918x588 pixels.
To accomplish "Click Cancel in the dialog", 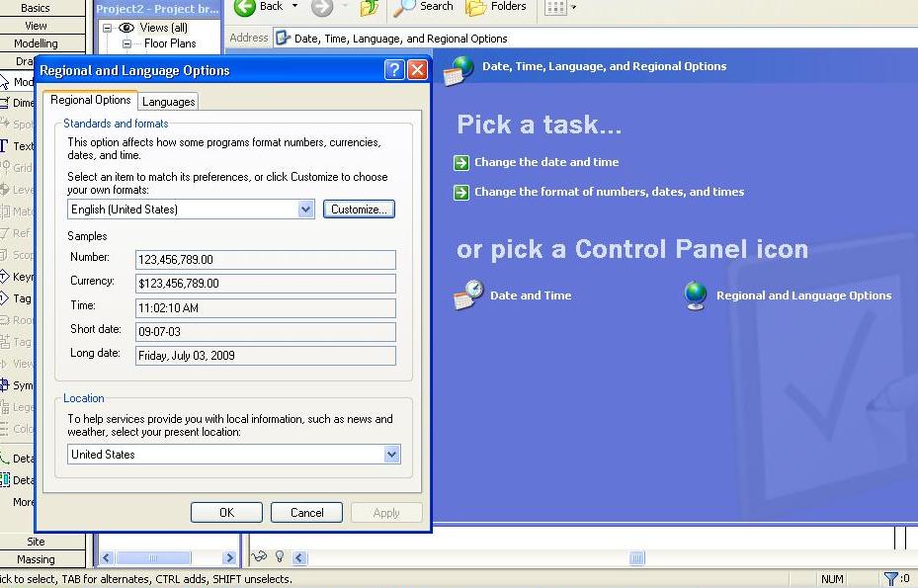I will coord(306,513).
